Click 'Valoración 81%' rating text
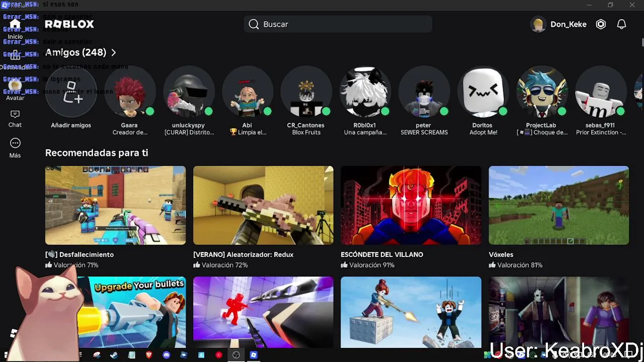 520,265
